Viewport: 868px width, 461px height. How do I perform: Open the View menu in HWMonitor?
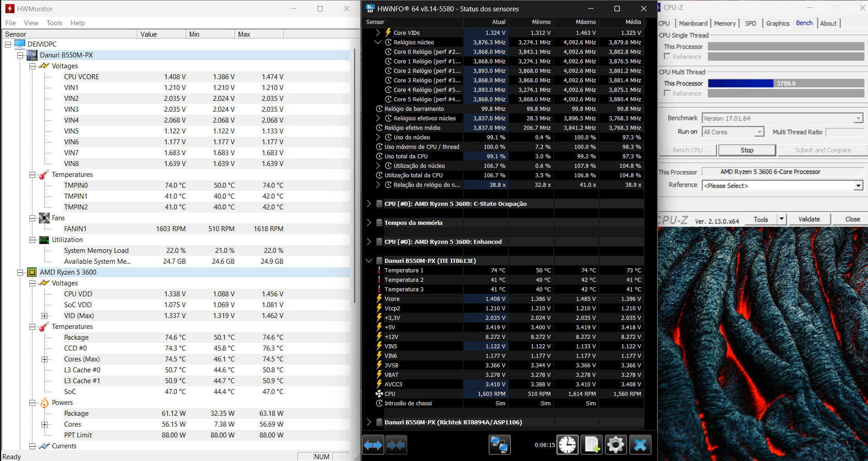click(x=31, y=23)
